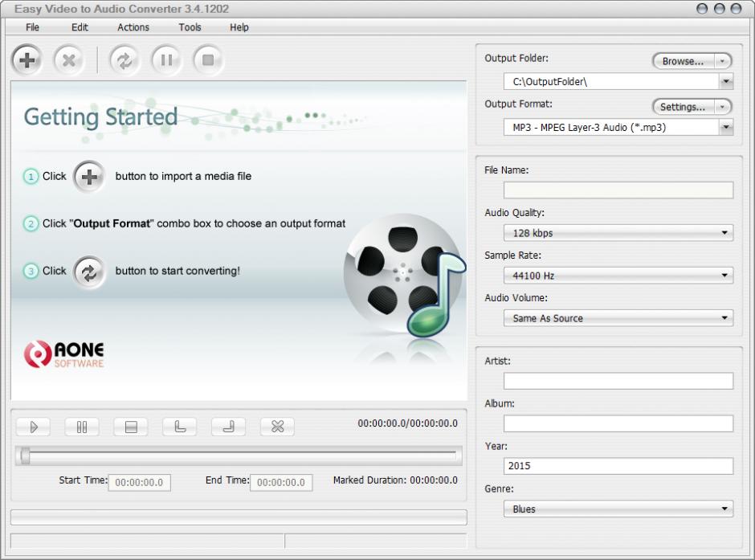Click the Artist input field
This screenshot has width=755, height=560.
point(618,381)
